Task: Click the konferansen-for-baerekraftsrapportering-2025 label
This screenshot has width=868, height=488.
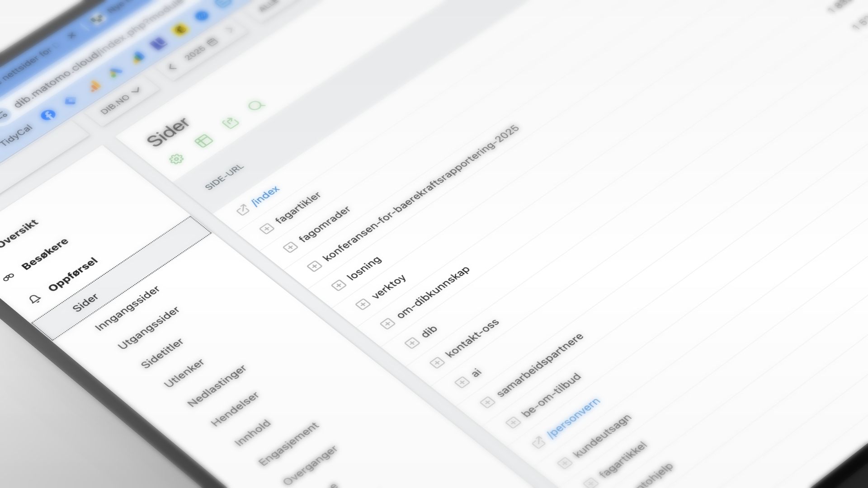Action: (x=420, y=193)
